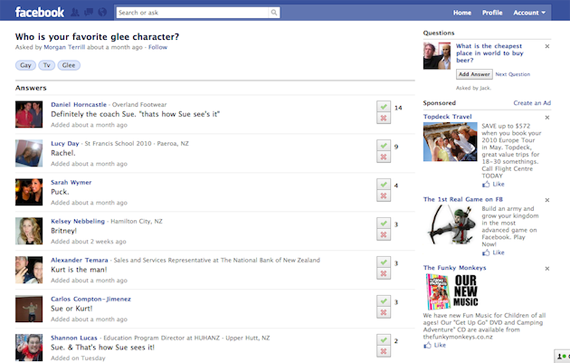Screen dimensions: 570x363
Task: Go to Home in top navigation
Action: [462, 13]
